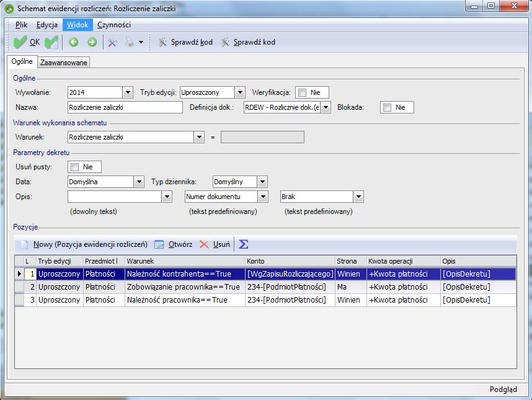Viewport: 532px width, 400px height.
Task: Click the greyed field after equals sign
Action: [262, 138]
